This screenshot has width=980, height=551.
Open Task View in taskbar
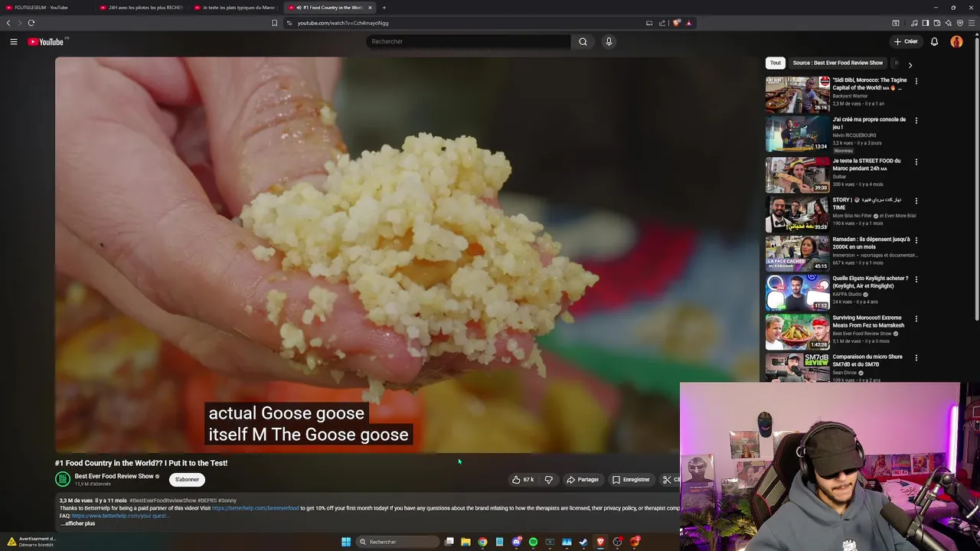coord(449,542)
